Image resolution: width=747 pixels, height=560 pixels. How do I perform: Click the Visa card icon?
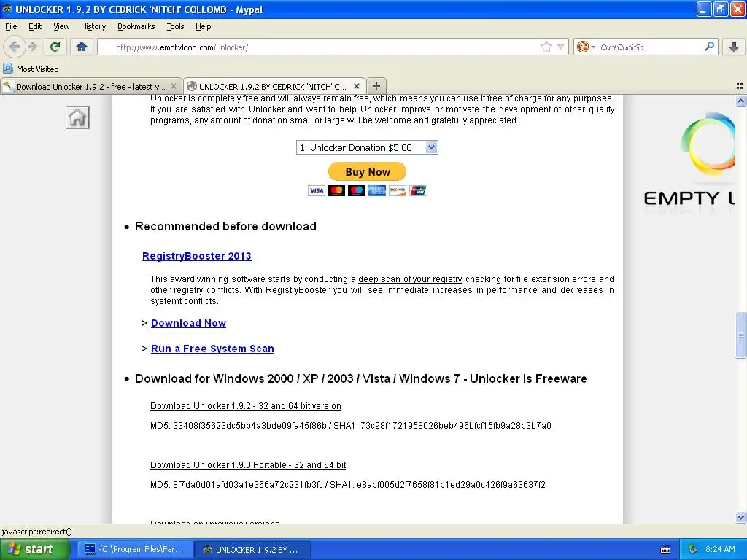pos(317,191)
